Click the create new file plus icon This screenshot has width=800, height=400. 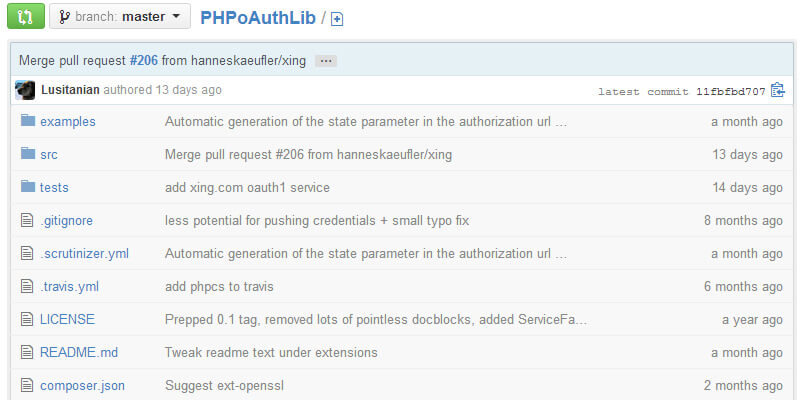click(337, 19)
